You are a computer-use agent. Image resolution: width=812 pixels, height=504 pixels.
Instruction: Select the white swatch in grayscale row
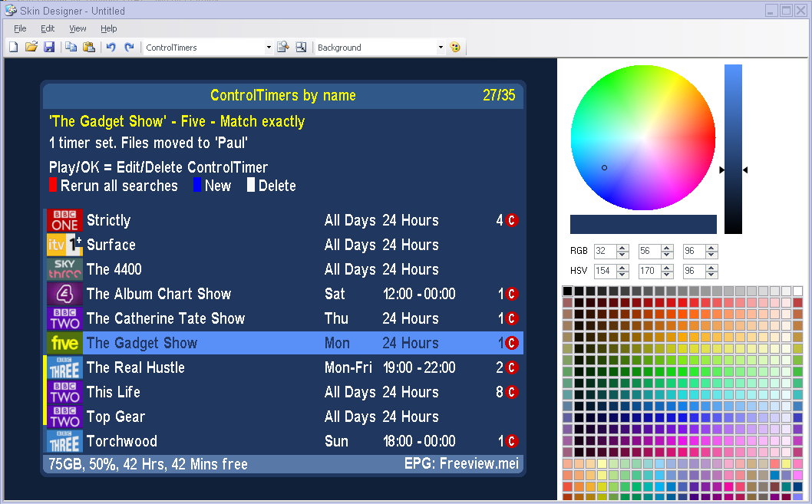pyautogui.click(x=798, y=292)
